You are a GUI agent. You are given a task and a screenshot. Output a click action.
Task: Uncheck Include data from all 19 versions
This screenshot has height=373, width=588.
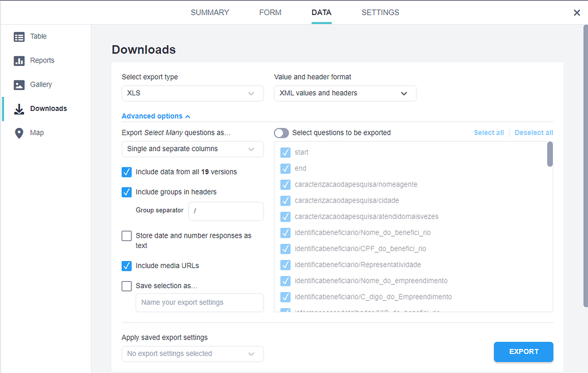point(126,172)
